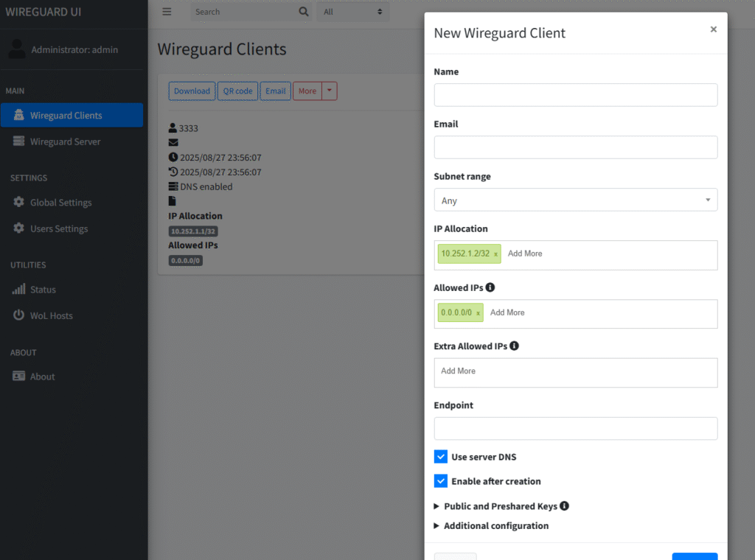755x560 pixels.
Task: Click the Name input field
Action: (575, 95)
